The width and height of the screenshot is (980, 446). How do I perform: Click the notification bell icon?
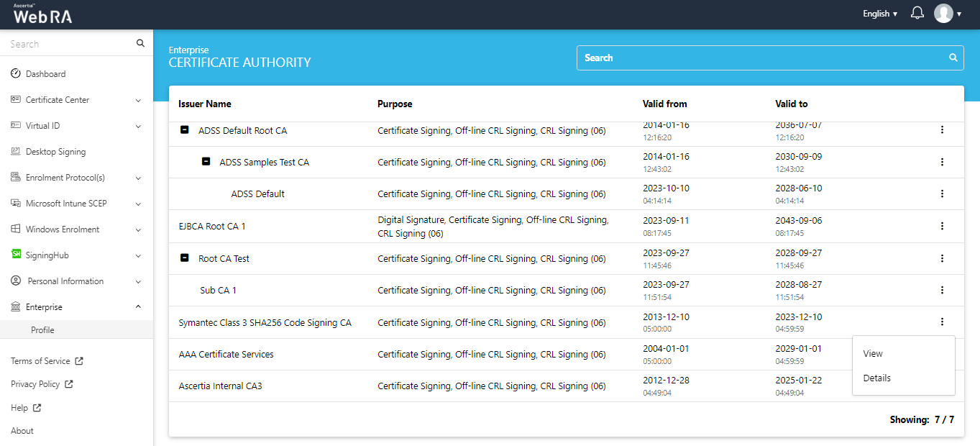tap(917, 14)
